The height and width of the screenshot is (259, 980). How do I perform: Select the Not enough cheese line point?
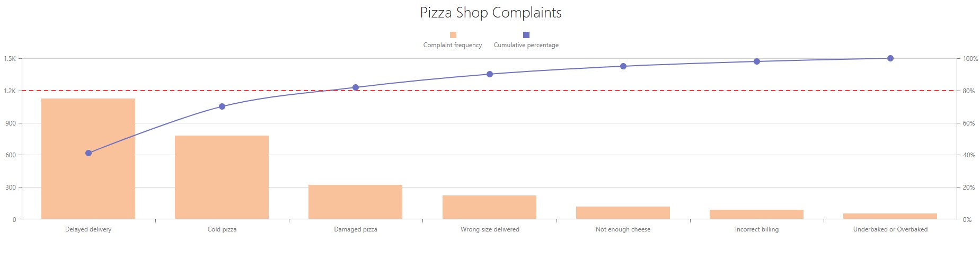coord(623,66)
